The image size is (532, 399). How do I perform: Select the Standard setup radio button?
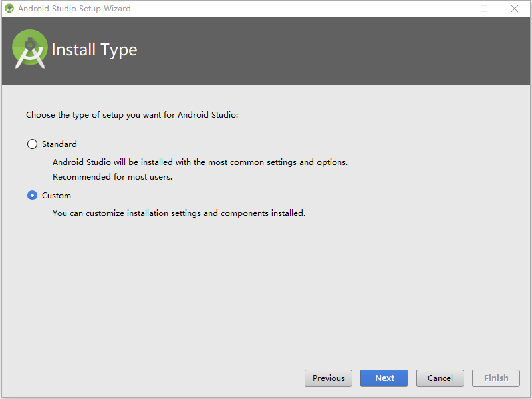[x=32, y=144]
